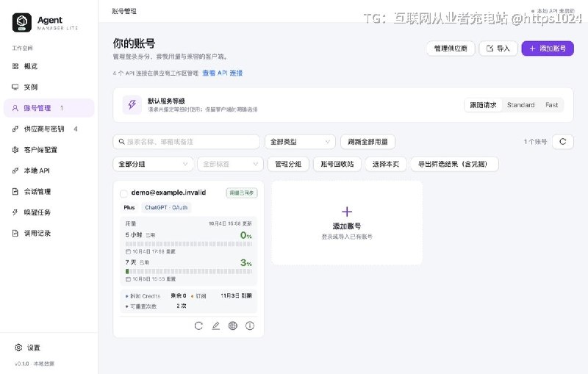
Task: Click the 用量已同步 status badge
Action: (x=242, y=193)
